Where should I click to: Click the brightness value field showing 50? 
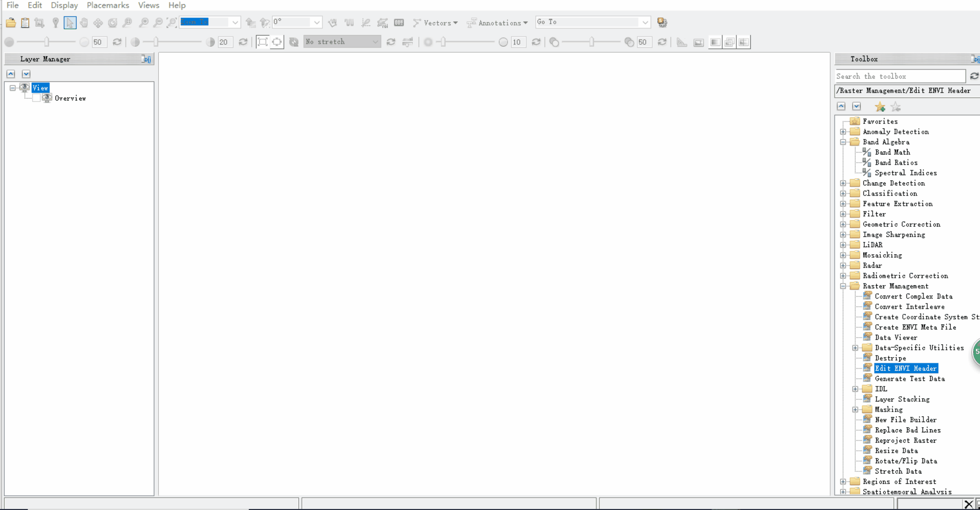pos(99,42)
